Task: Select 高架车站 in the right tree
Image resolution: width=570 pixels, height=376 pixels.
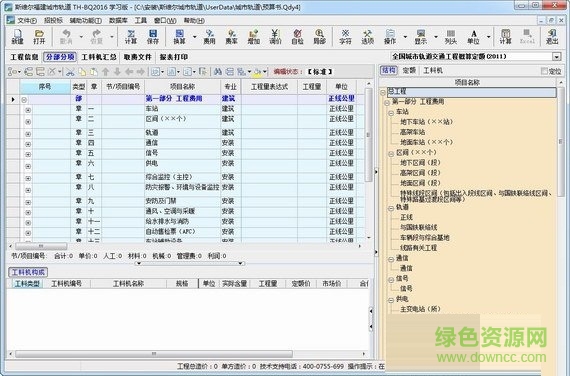Action: click(413, 132)
